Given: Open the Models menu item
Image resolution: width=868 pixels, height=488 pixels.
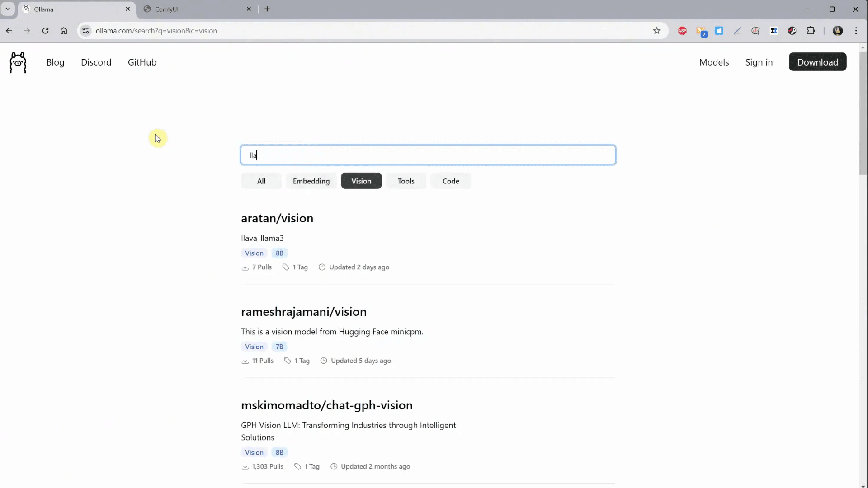Looking at the screenshot, I should (714, 62).
